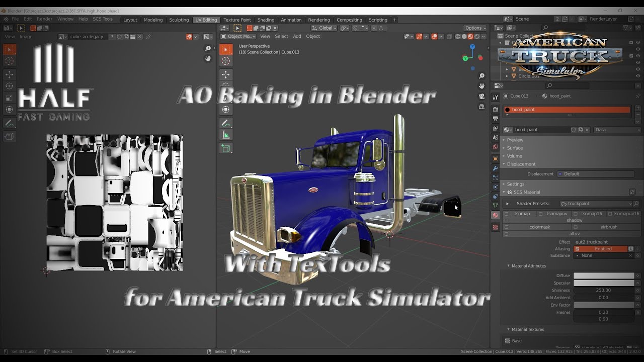Click the Specular color swatch
The height and width of the screenshot is (362, 644).
click(604, 283)
